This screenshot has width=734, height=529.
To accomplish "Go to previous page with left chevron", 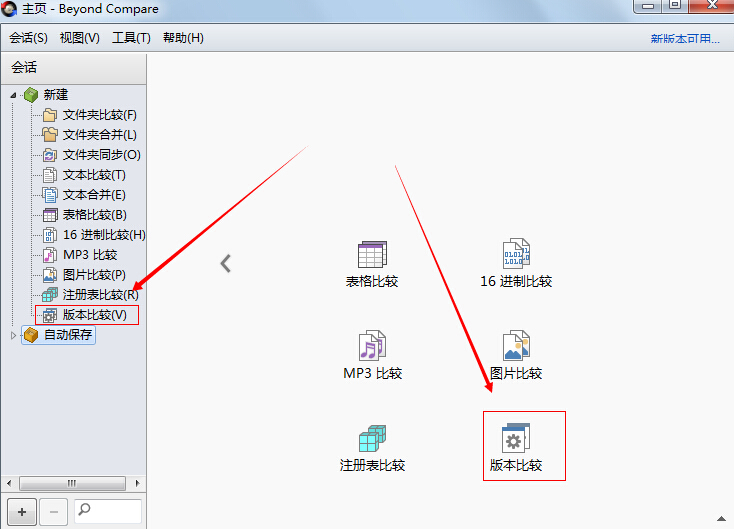I will pyautogui.click(x=226, y=264).
